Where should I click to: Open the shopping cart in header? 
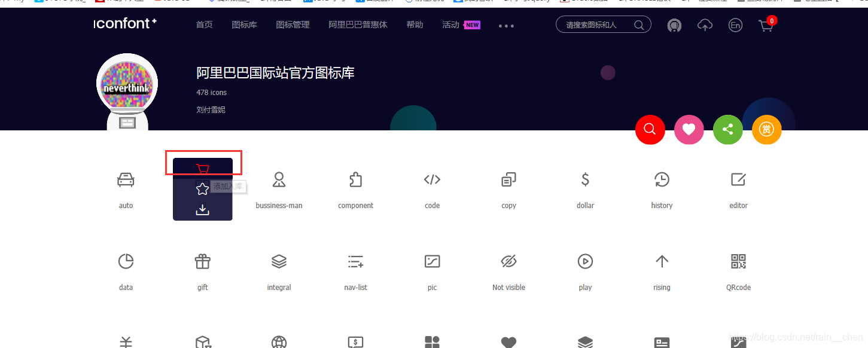pos(766,25)
